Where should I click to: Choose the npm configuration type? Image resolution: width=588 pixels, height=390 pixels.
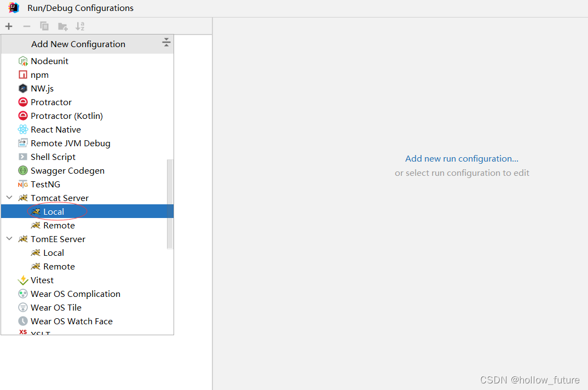(x=88, y=74)
